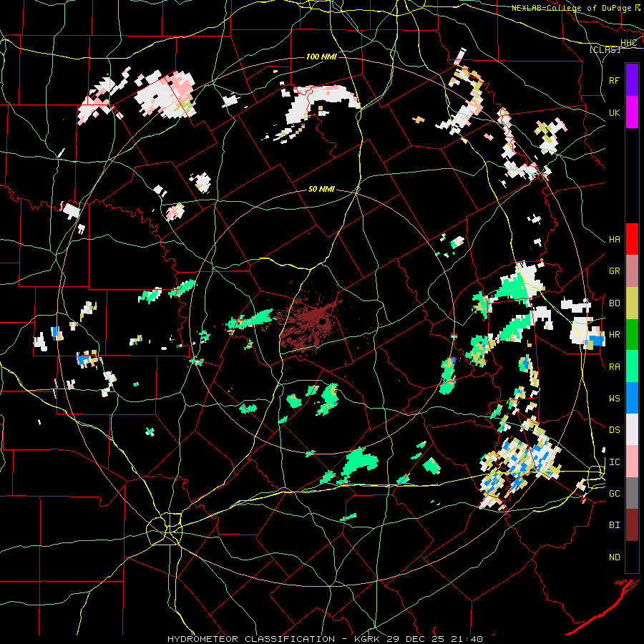Click the light green RA legend swatch
Viewport: 644px width, 644px height.
[632, 366]
